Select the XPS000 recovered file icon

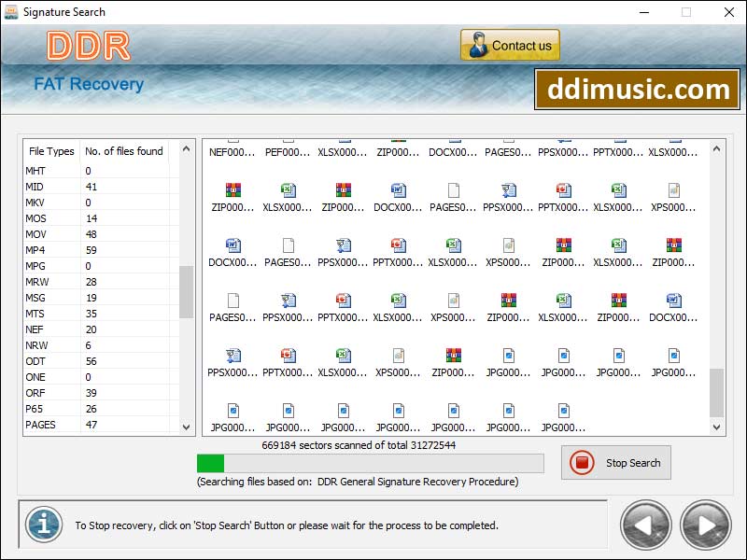click(672, 191)
